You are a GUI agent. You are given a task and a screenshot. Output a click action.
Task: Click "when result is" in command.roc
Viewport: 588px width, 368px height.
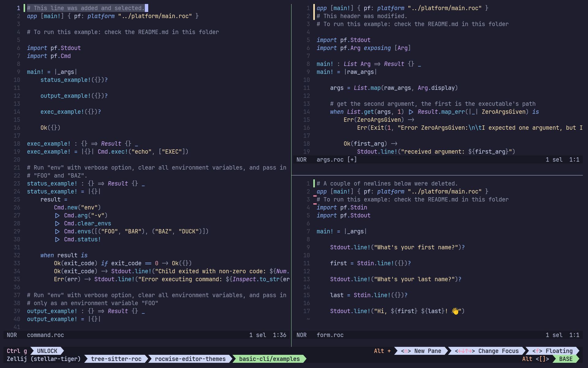64,255
